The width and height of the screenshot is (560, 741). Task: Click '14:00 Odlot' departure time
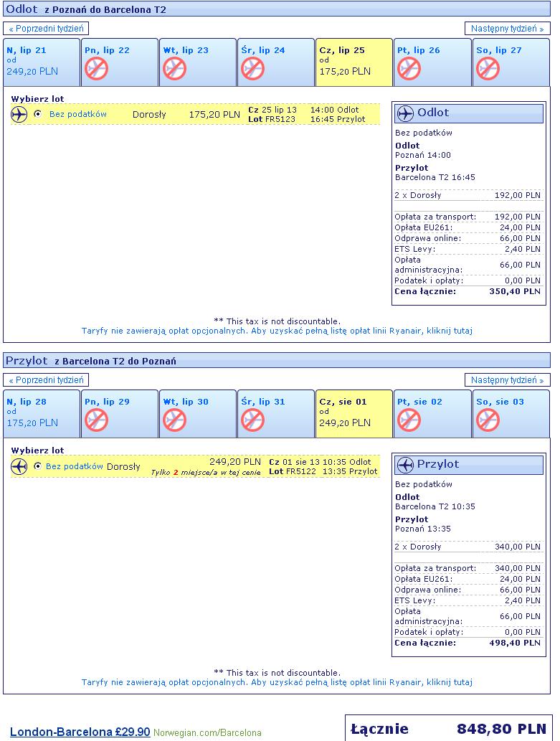335,110
